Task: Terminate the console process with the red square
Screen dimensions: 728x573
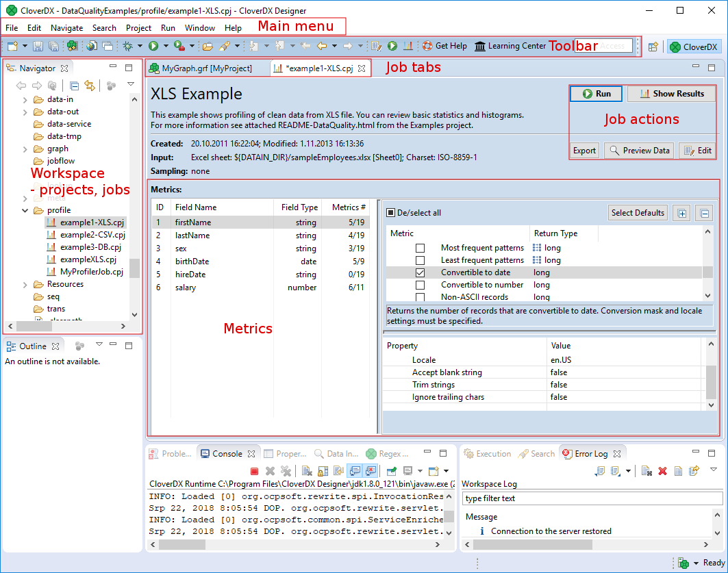Action: point(255,472)
